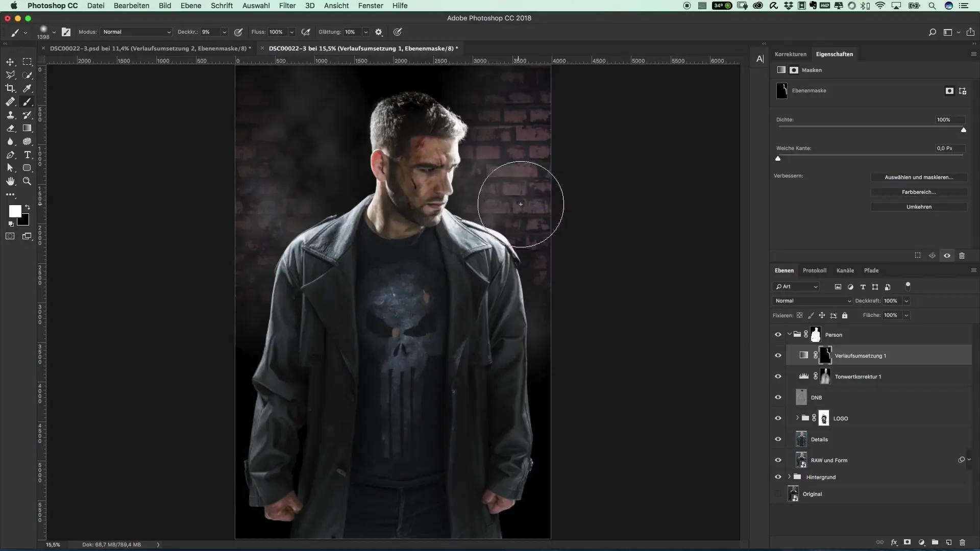This screenshot has height=551, width=980.
Task: Click the Farbbereich button
Action: (919, 192)
